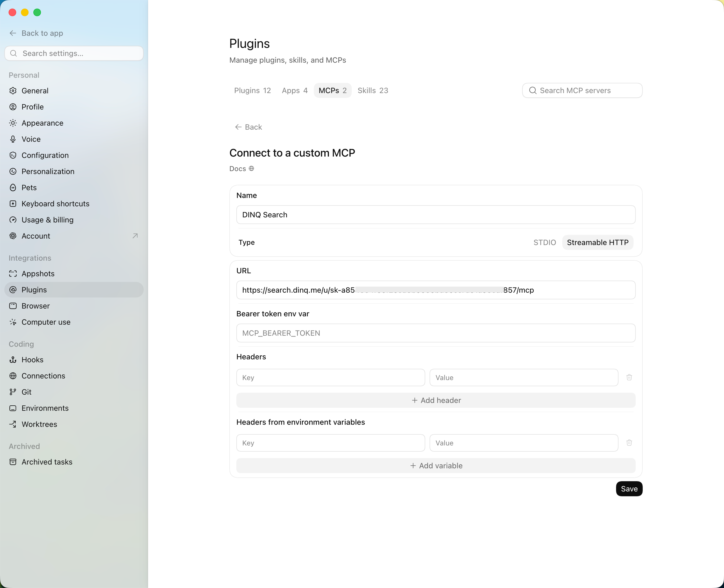Click the external link arrow beside Account

135,236
